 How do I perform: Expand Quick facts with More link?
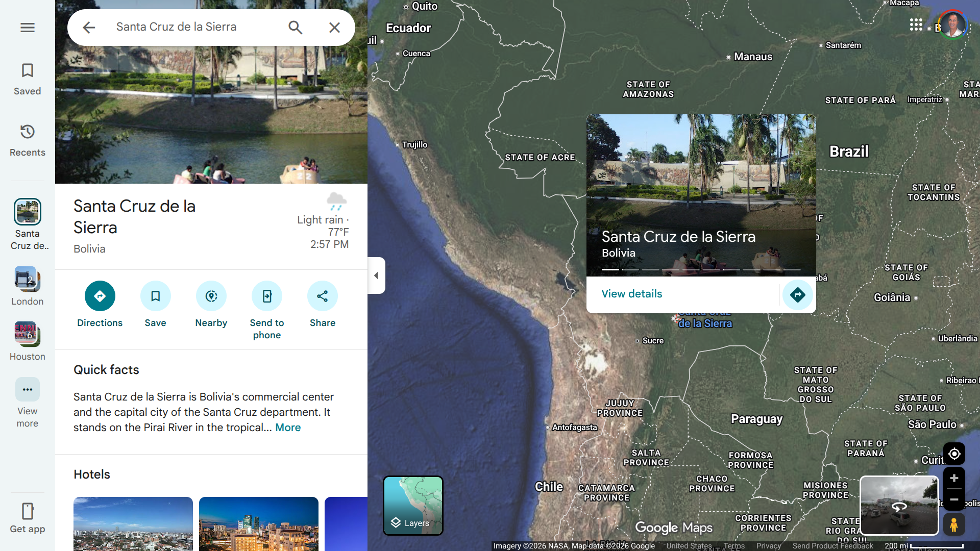coord(288,428)
